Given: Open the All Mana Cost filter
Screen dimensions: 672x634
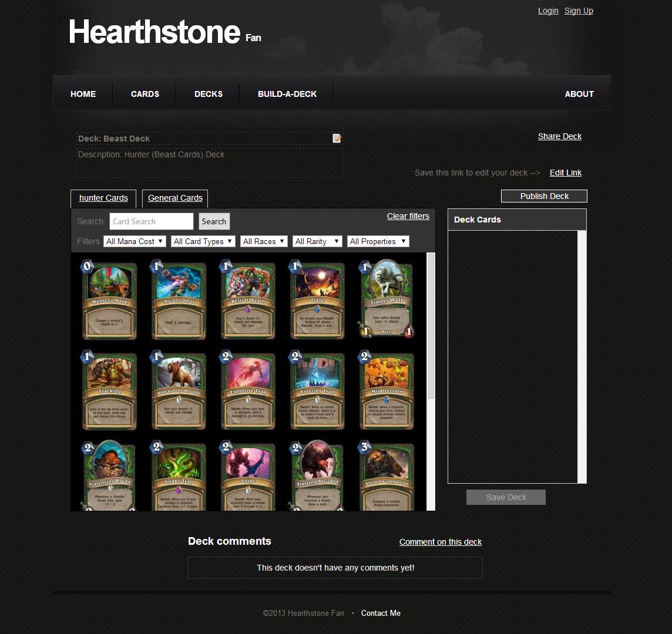Looking at the screenshot, I should tap(135, 241).
